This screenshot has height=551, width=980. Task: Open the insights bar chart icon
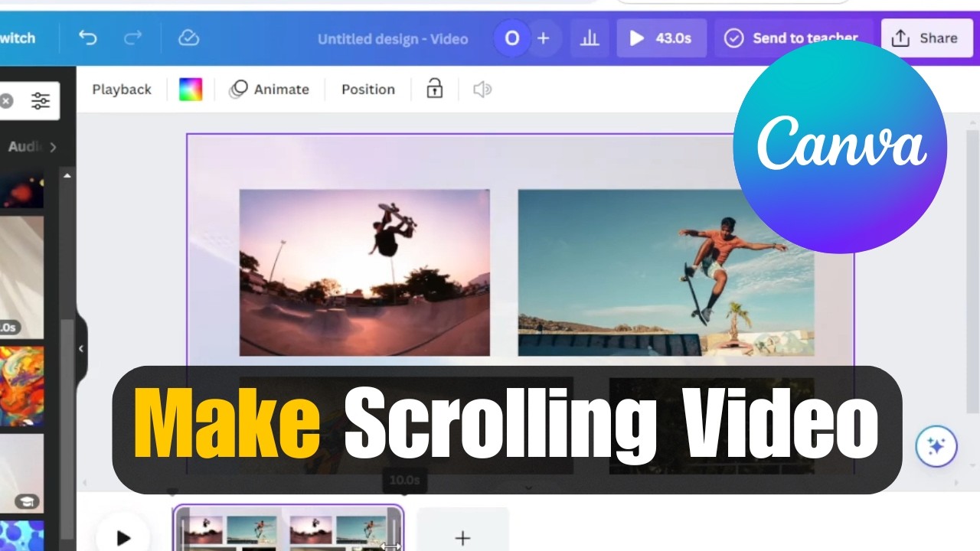[x=590, y=38]
